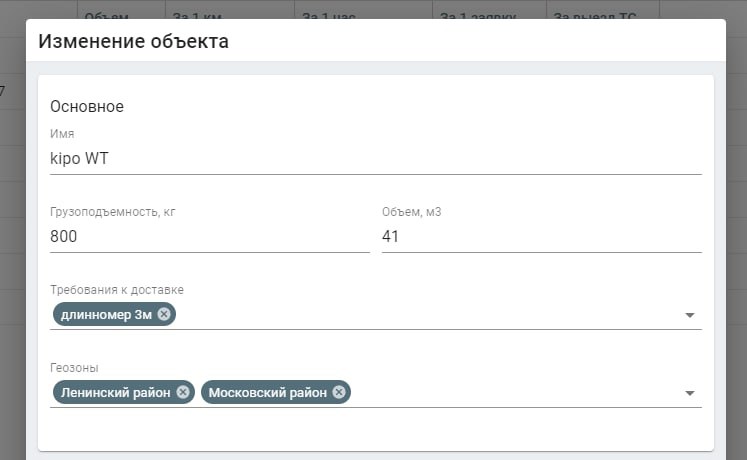Click the Имя field containing kipo WT
This screenshot has width=747, height=460.
click(x=375, y=158)
